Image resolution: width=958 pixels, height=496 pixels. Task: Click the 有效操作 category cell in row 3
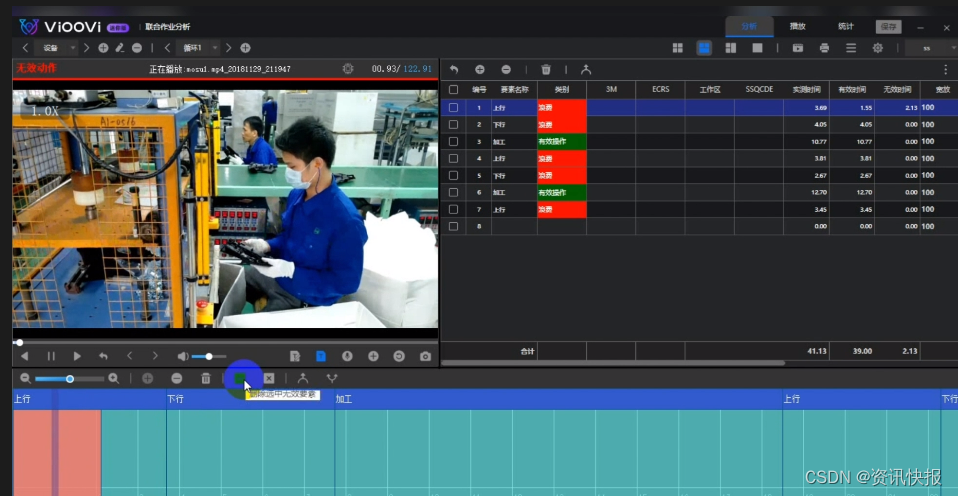562,141
